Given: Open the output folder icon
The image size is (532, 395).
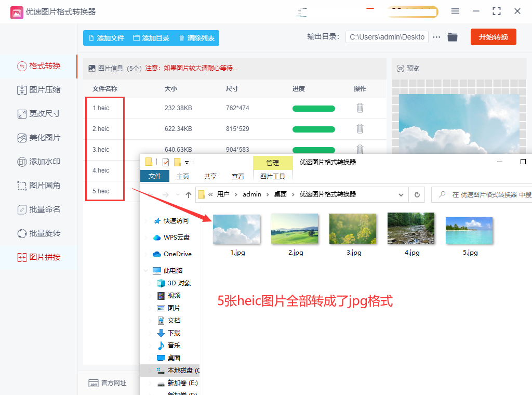Looking at the screenshot, I should (453, 37).
